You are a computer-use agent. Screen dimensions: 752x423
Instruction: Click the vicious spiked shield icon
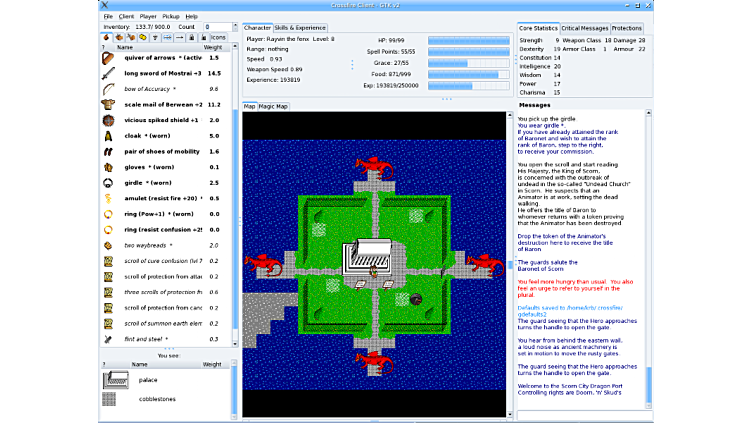pos(107,121)
